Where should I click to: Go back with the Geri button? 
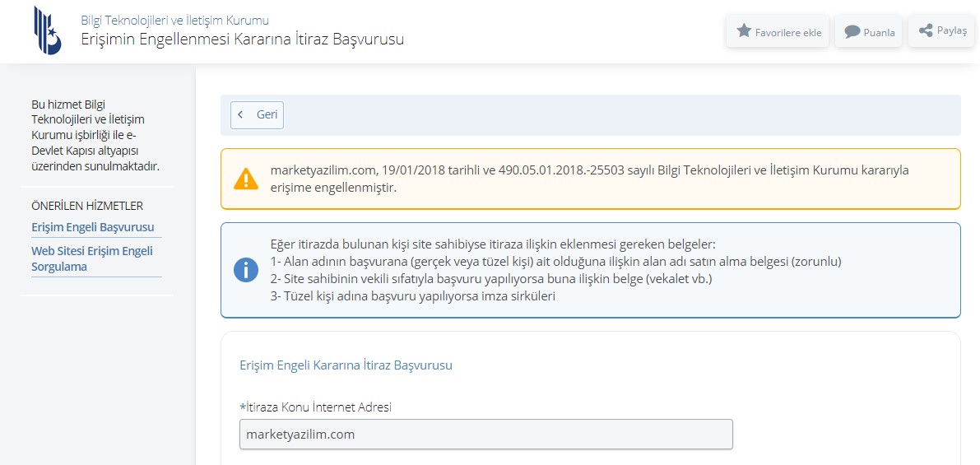pyautogui.click(x=257, y=115)
